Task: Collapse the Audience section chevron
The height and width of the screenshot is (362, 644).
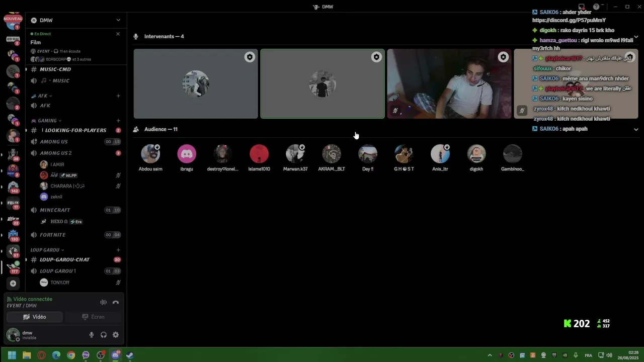Action: tap(636, 129)
